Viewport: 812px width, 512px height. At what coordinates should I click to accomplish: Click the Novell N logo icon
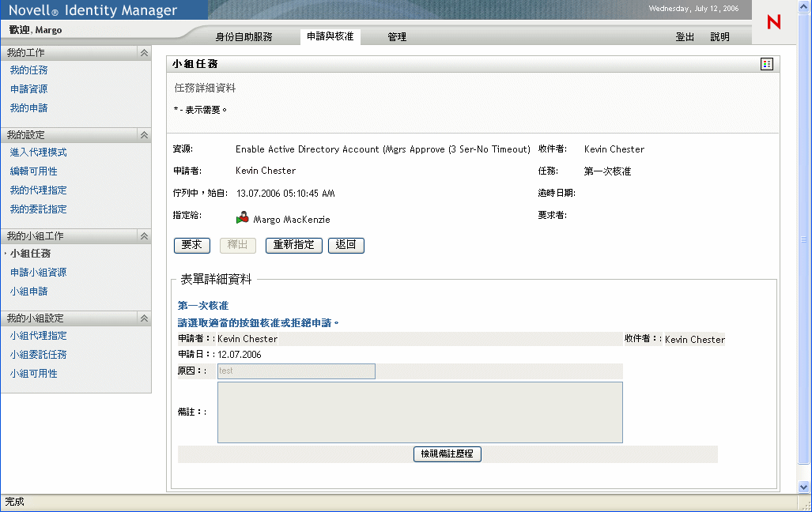(x=774, y=22)
